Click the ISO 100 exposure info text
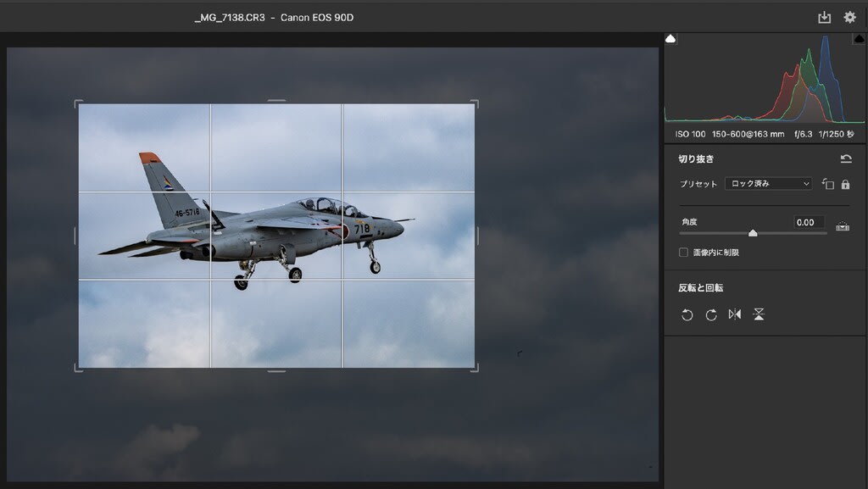This screenshot has height=489, width=868. click(x=690, y=134)
